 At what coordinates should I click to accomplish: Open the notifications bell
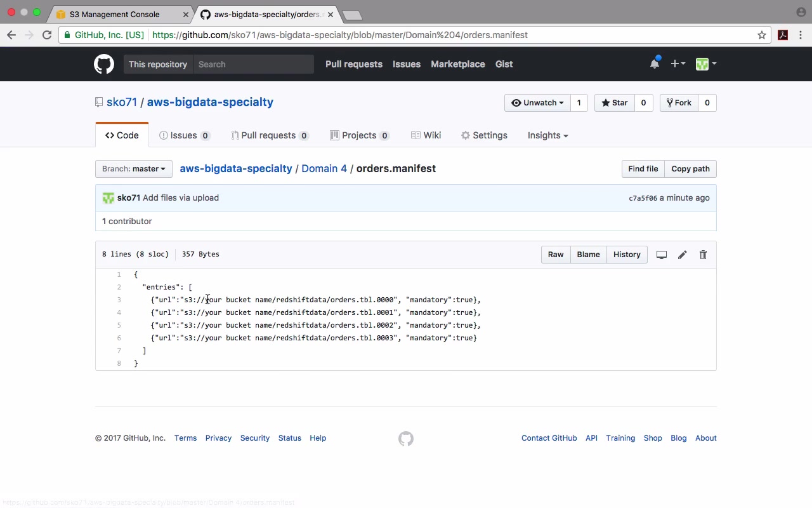655,64
